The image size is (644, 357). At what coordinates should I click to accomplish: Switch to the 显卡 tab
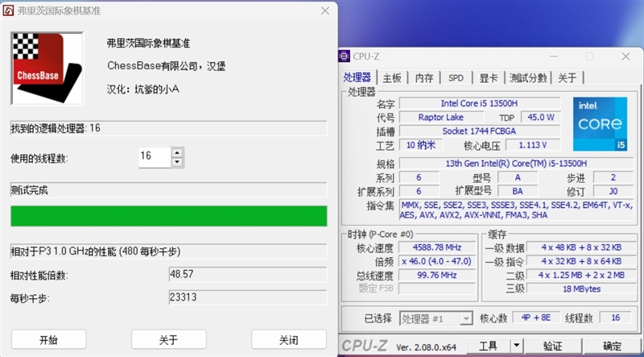click(x=489, y=78)
